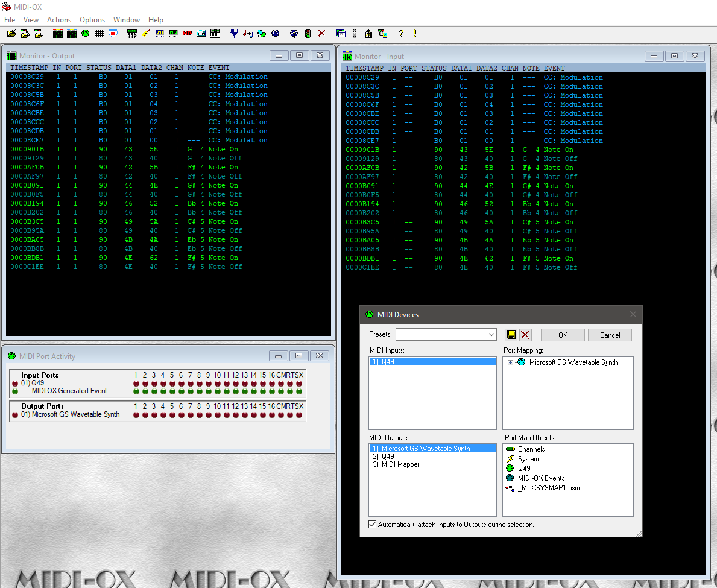Select MIDI-OX Events in Port Map Objects
This screenshot has height=588, width=717.
tap(541, 478)
